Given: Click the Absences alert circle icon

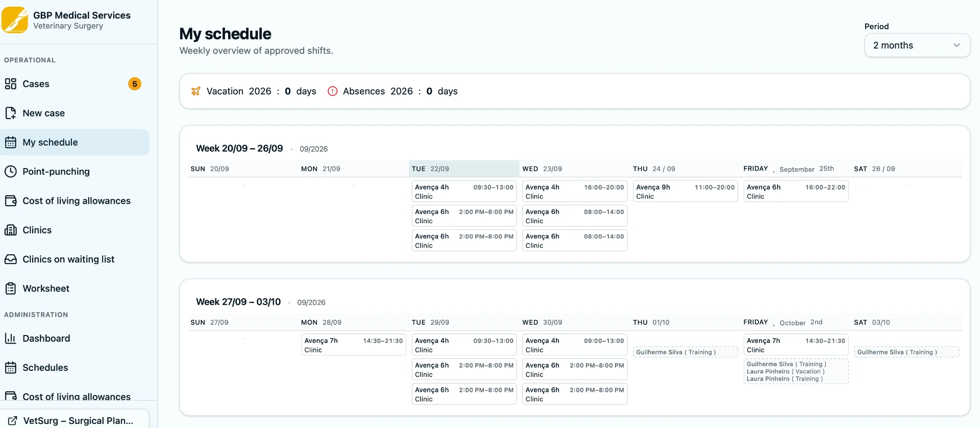Looking at the screenshot, I should (x=332, y=91).
